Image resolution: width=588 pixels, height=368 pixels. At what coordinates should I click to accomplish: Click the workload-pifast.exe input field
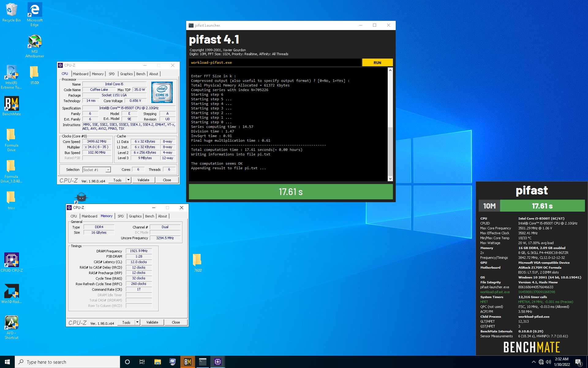click(275, 63)
